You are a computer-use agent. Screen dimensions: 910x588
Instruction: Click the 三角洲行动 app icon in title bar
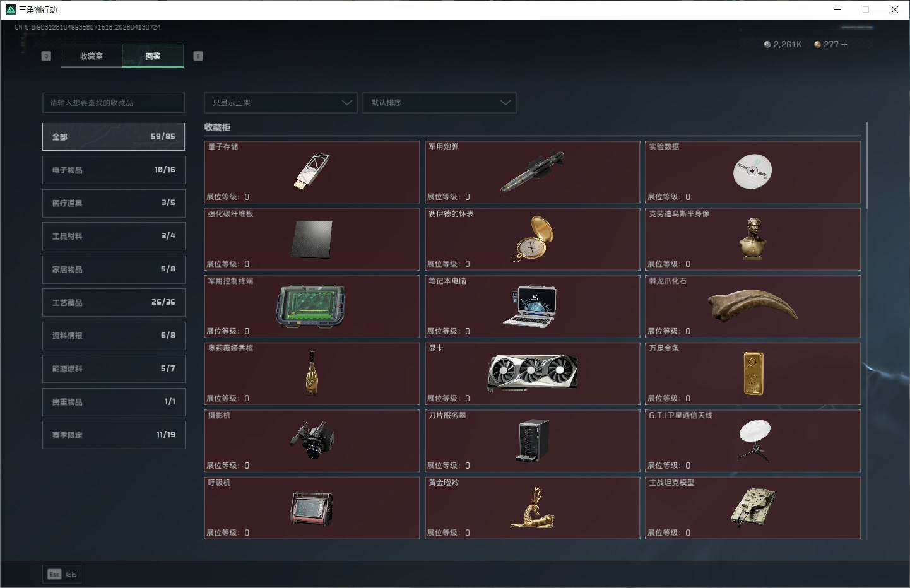pyautogui.click(x=10, y=9)
